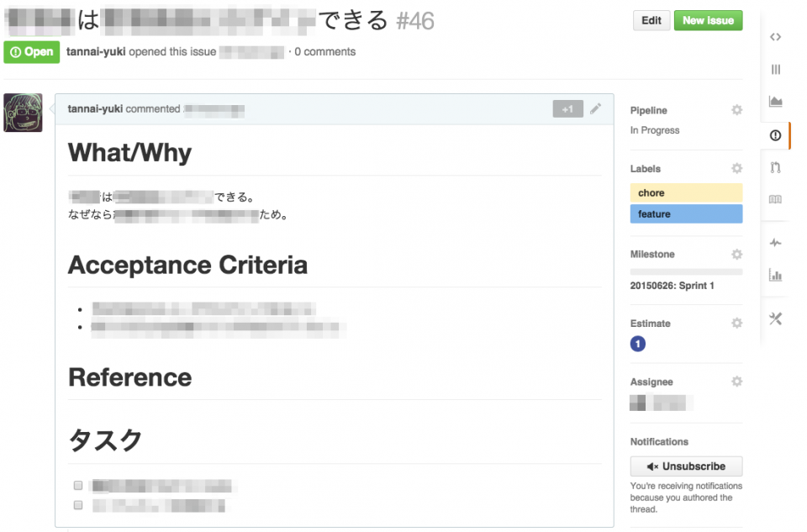Open the Wiki book icon
The width and height of the screenshot is (807, 532).
(775, 200)
